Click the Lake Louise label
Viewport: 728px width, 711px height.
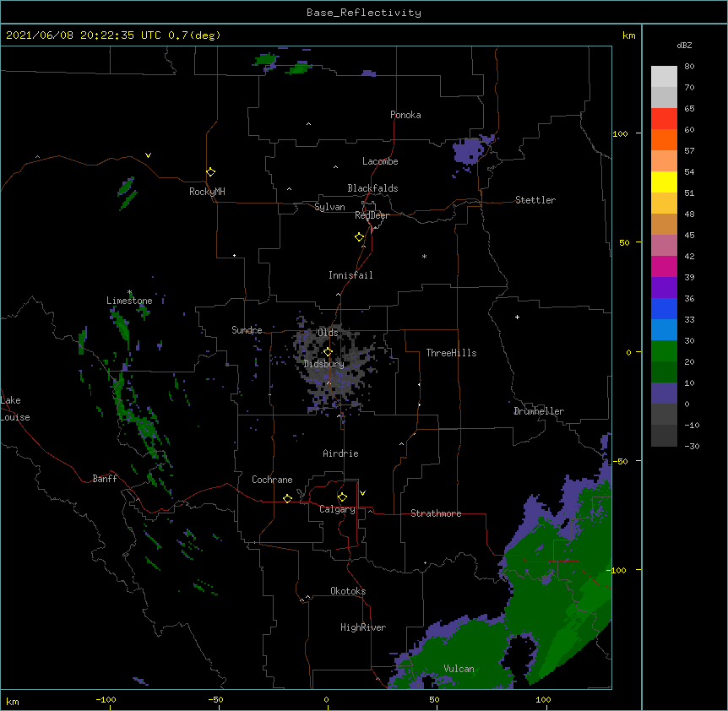tap(15, 409)
